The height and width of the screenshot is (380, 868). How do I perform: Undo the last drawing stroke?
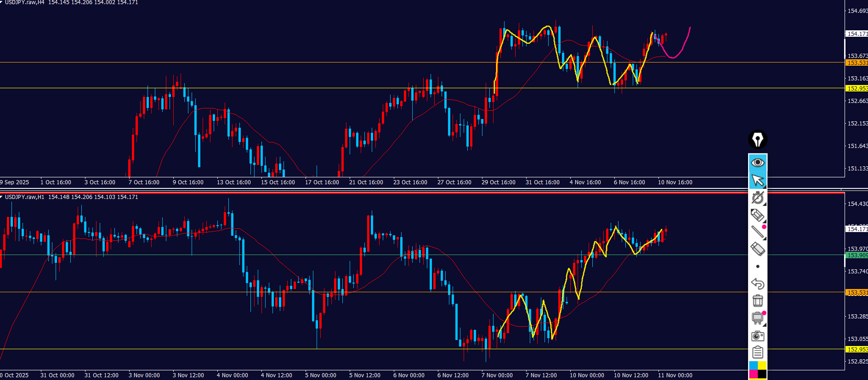point(757,284)
